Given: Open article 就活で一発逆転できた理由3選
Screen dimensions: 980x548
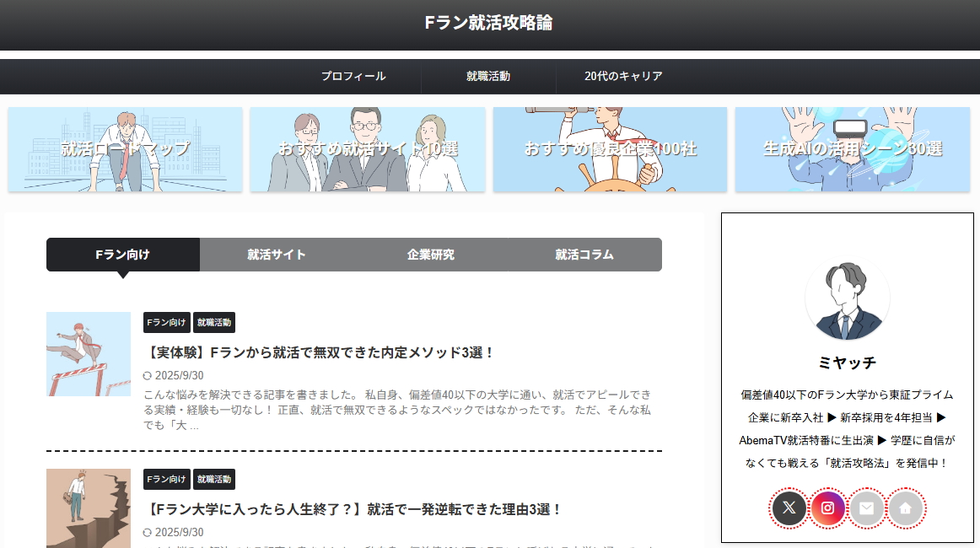Looking at the screenshot, I should [354, 509].
